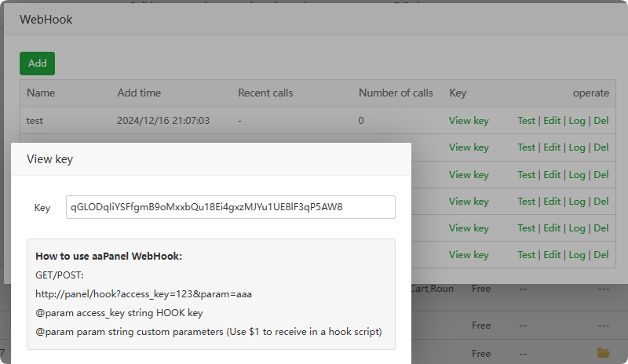The width and height of the screenshot is (628, 364).
Task: Click Del in the fifth row
Action: tap(601, 228)
